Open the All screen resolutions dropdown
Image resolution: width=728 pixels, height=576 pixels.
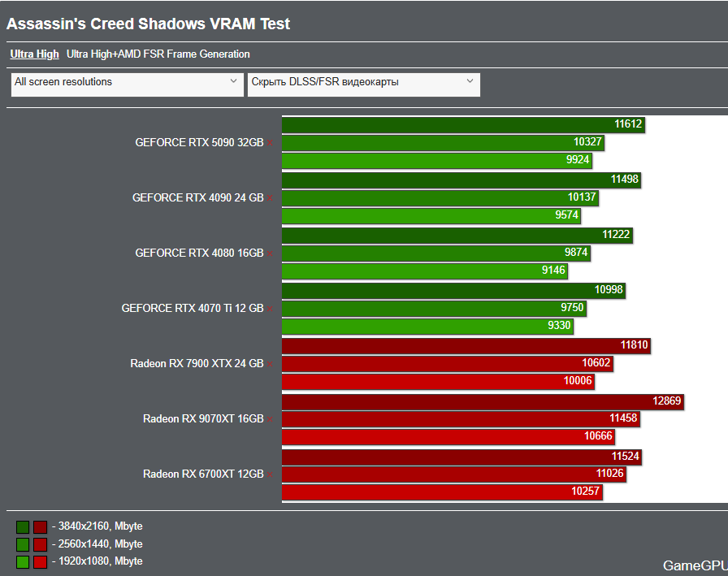click(127, 82)
